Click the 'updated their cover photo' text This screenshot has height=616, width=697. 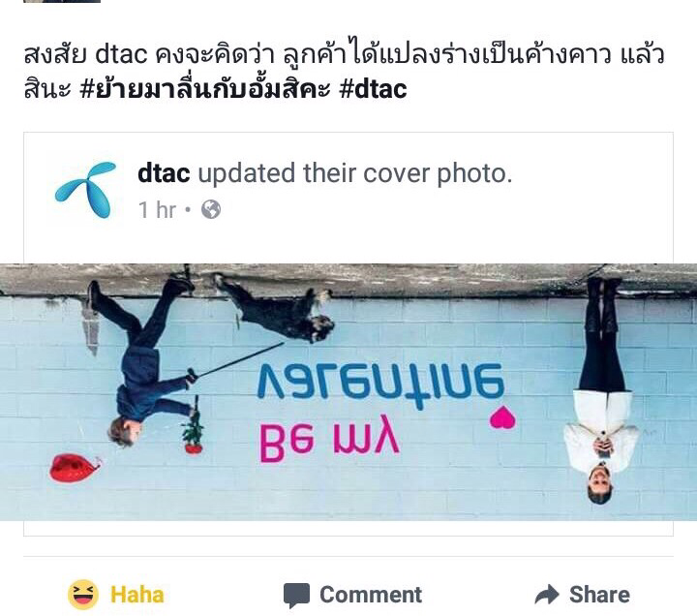pos(355,173)
